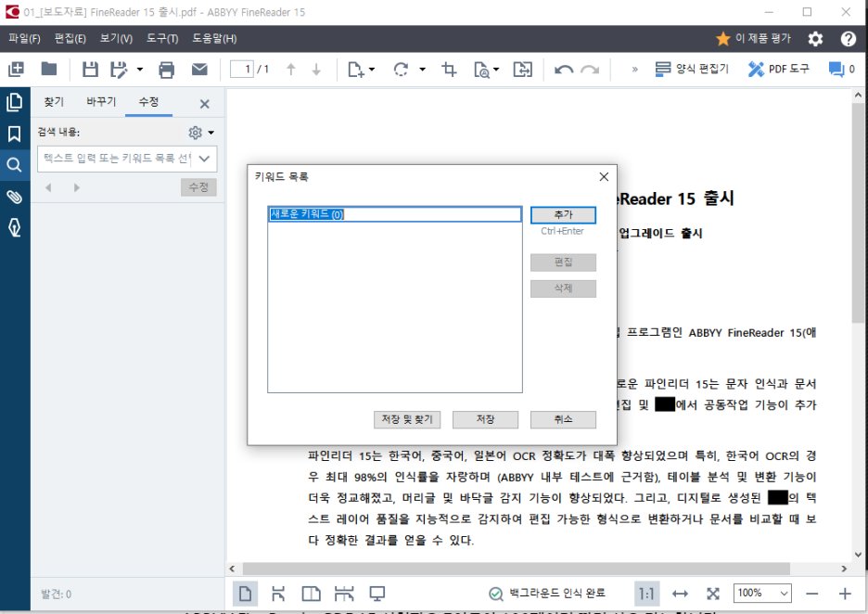Image resolution: width=868 pixels, height=614 pixels.
Task: Expand the keyword list combo box arrow
Action: point(204,159)
